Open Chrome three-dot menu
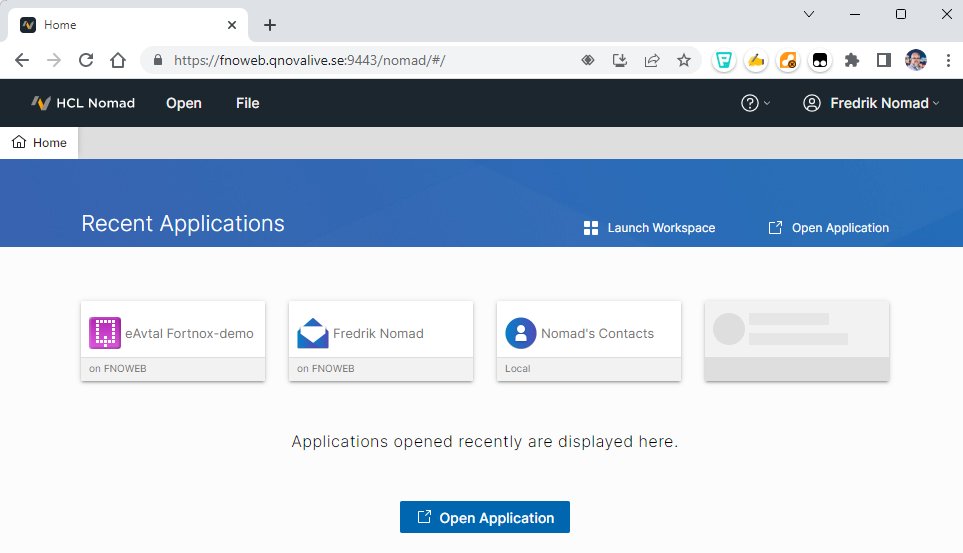 pos(948,60)
